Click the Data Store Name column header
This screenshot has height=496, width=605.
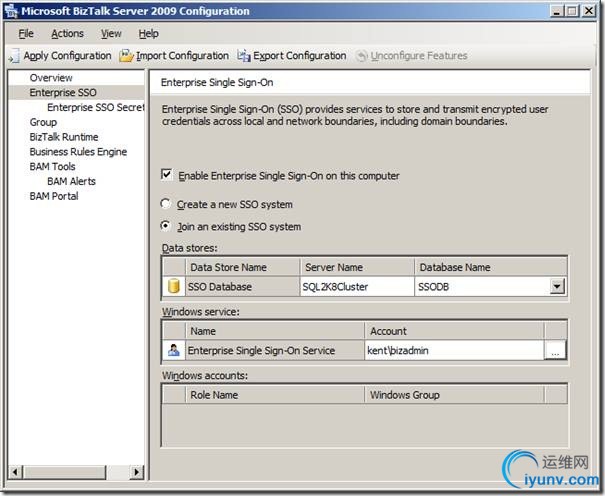[242, 267]
